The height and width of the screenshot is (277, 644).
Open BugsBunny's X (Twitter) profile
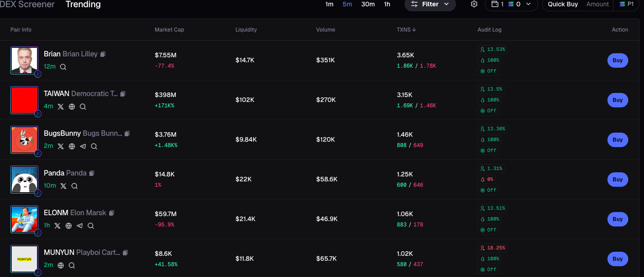click(x=61, y=146)
